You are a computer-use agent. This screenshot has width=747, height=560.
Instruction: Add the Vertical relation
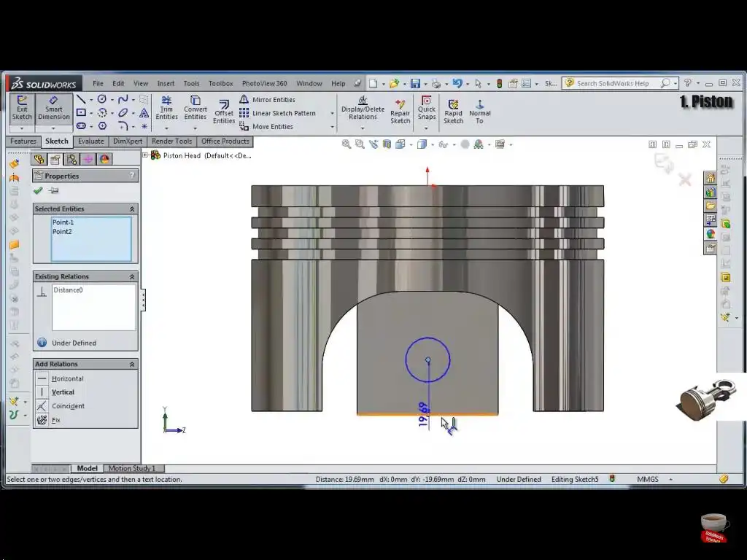pyautogui.click(x=63, y=392)
